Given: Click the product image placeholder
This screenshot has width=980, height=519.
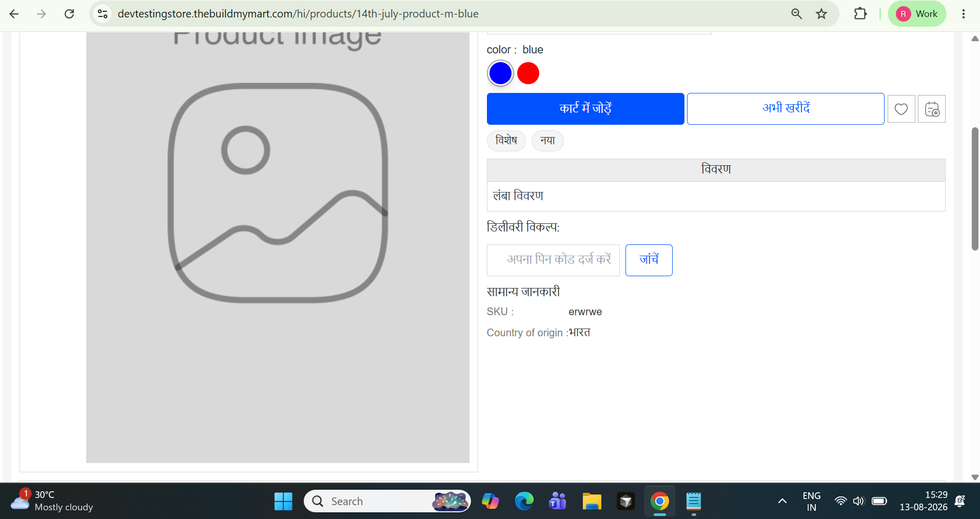Looking at the screenshot, I should 278,247.
